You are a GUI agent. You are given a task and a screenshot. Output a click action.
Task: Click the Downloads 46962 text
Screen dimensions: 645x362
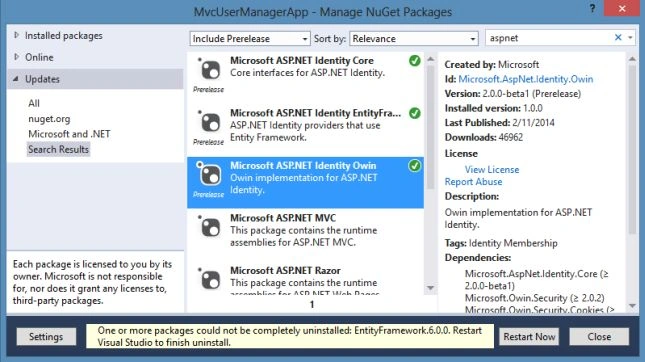tap(484, 137)
